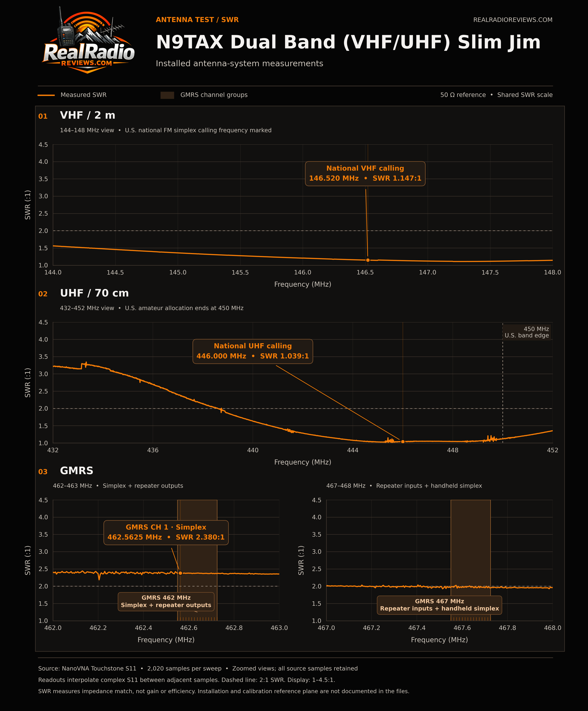
Task: Click the National UHF calling annotation box
Action: click(253, 351)
